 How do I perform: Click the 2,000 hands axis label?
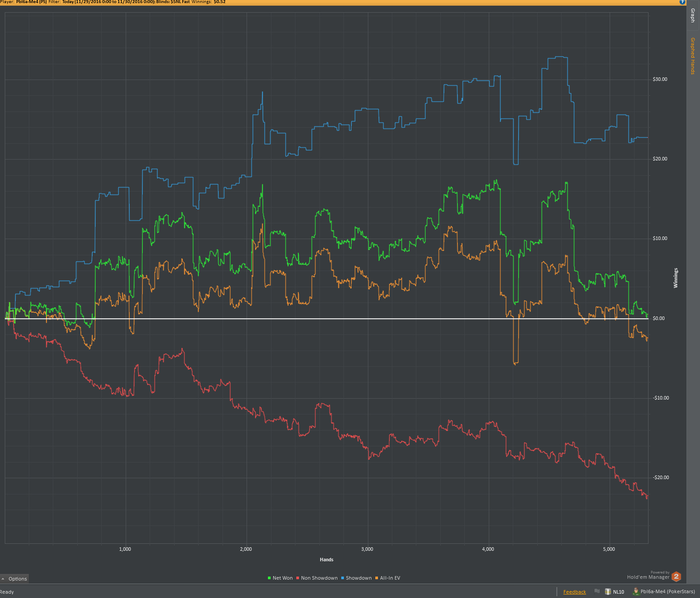(x=246, y=549)
